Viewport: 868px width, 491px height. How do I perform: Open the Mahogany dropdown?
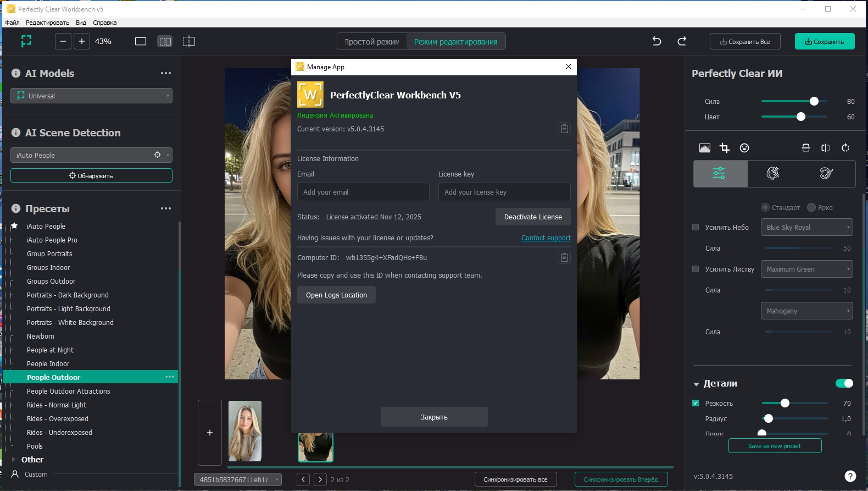(807, 311)
